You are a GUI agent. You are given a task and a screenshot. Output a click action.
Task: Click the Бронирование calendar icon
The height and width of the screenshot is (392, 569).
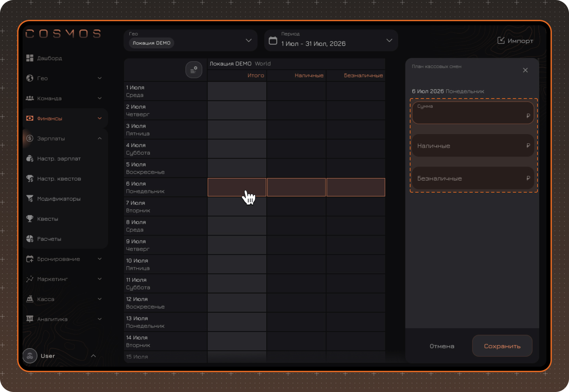(30, 259)
